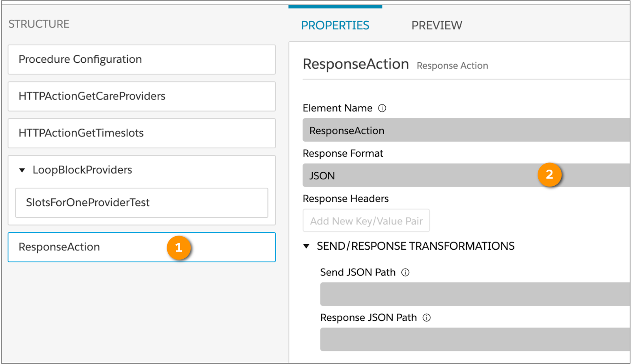
Task: Select HTTPActionGetCareProviders step
Action: pyautogui.click(x=142, y=96)
